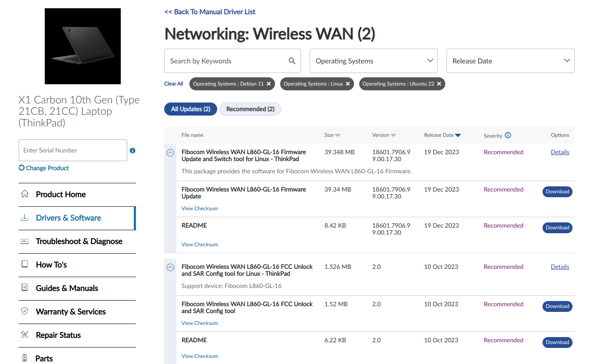Click the Change Product link

tap(47, 168)
